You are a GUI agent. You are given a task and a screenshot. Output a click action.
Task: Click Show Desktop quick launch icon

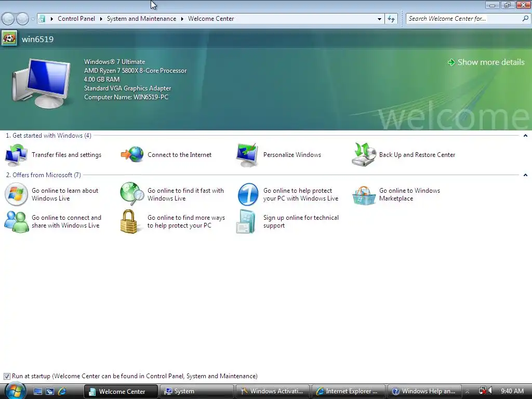(37, 391)
